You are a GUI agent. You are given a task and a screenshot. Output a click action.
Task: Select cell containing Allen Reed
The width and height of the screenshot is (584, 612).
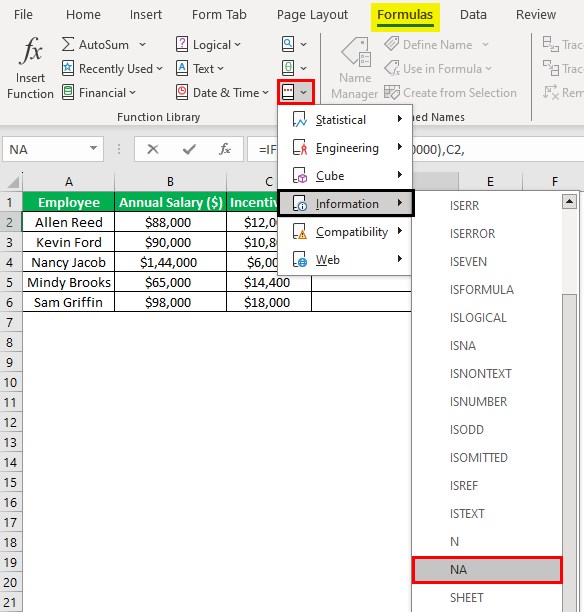tap(69, 222)
